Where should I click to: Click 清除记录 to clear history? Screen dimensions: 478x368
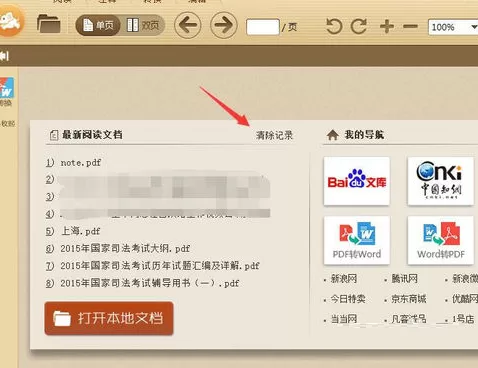pyautogui.click(x=274, y=135)
